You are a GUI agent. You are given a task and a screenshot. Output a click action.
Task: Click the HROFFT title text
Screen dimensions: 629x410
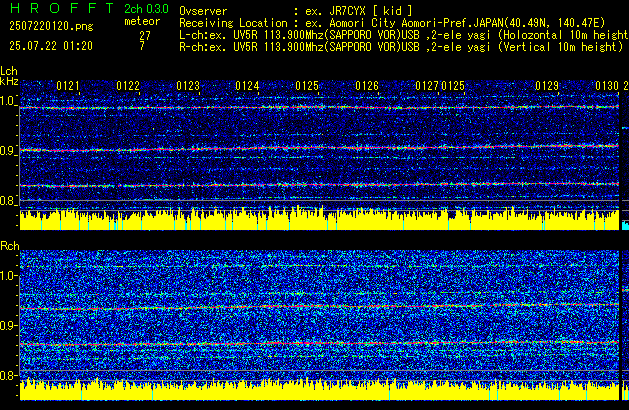(62, 8)
